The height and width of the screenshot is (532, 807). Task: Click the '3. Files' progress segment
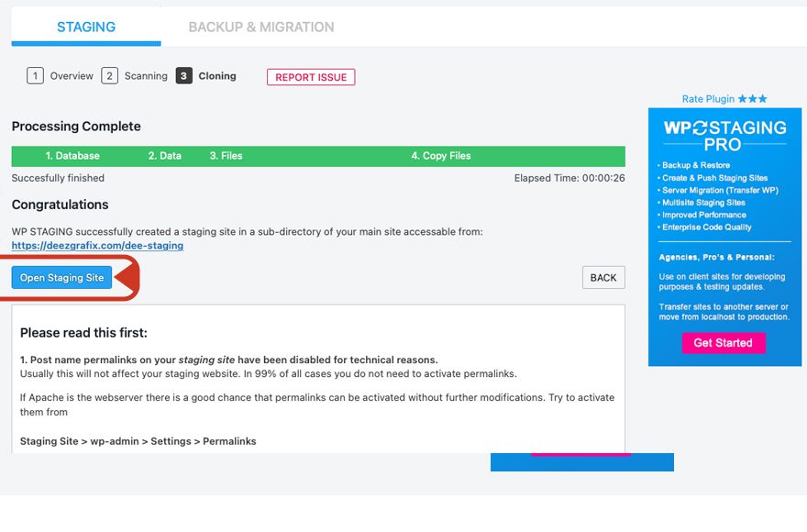[227, 155]
